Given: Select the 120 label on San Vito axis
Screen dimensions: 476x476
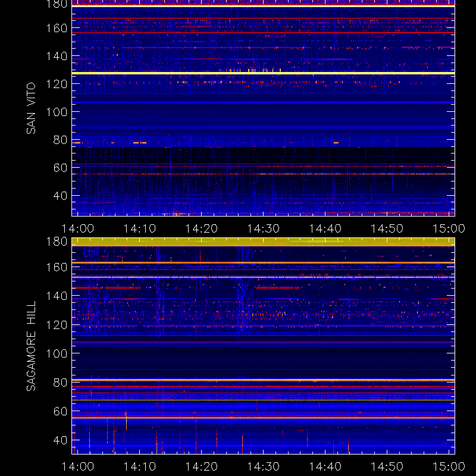Looking at the screenshot, I should (x=57, y=84).
